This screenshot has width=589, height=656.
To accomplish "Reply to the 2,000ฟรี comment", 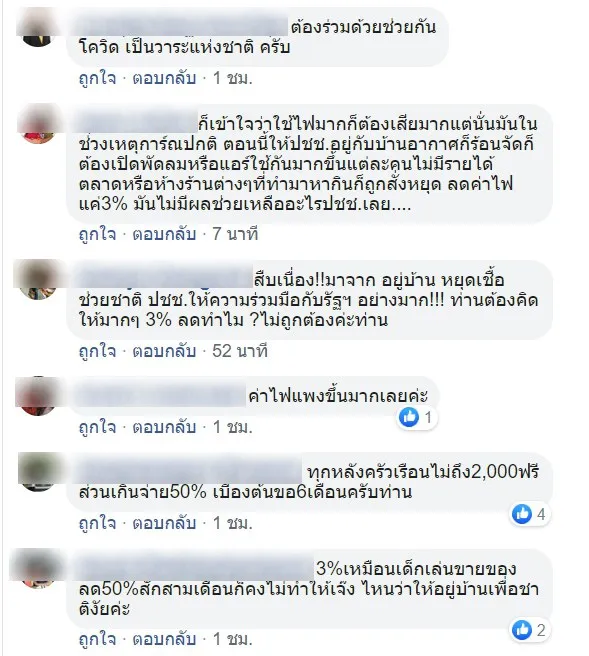I will (164, 523).
